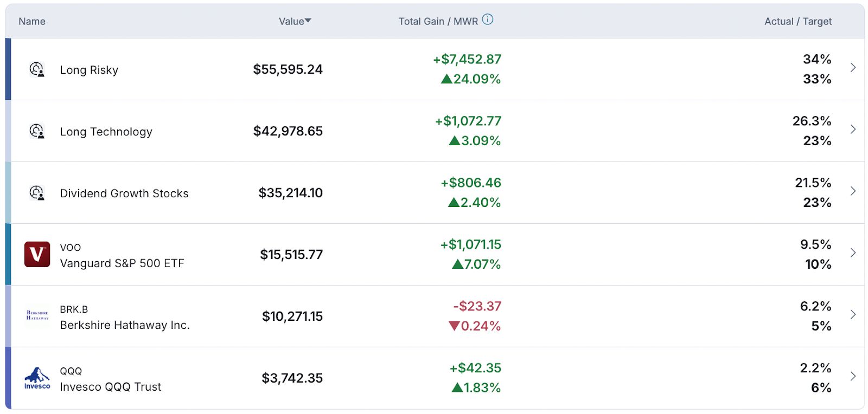The width and height of the screenshot is (868, 414).
Task: Click the Berkshire Hathaway logo icon
Action: click(x=37, y=315)
